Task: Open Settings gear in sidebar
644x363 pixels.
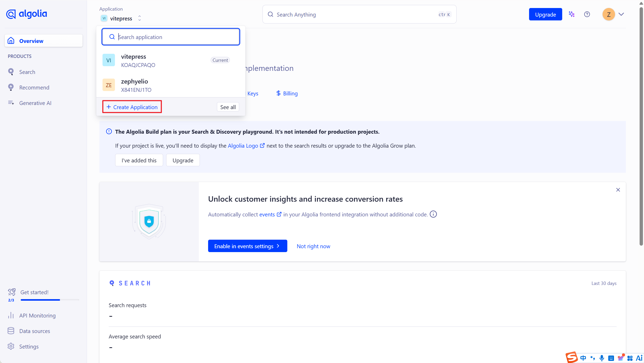Action: (x=11, y=346)
